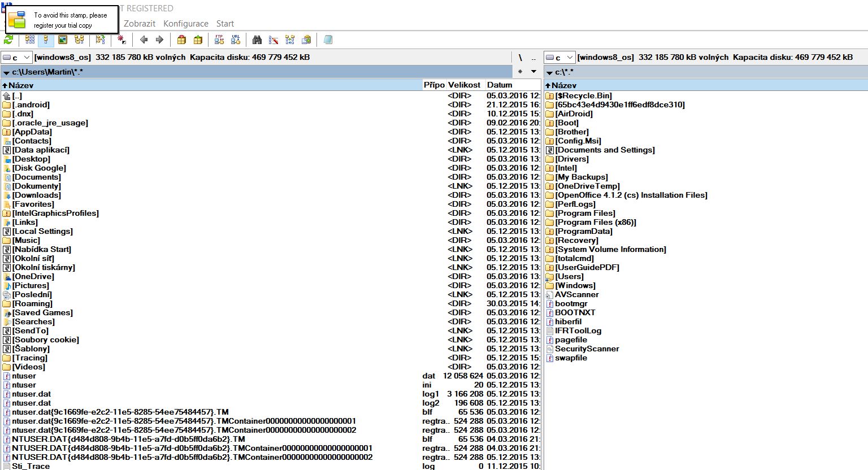Image resolution: width=868 pixels, height=470 pixels.
Task: Toggle the brief file list view
Action: point(30,40)
